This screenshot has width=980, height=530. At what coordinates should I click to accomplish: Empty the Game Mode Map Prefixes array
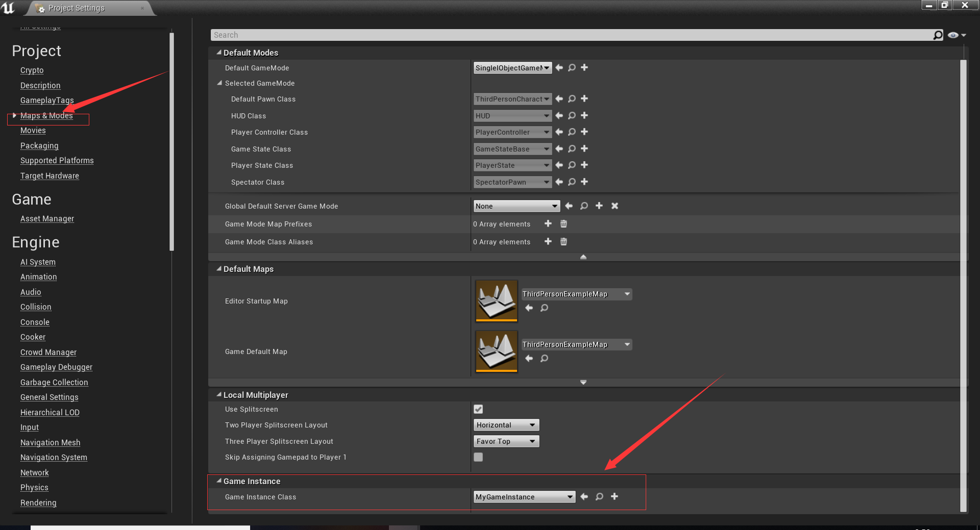(x=563, y=224)
